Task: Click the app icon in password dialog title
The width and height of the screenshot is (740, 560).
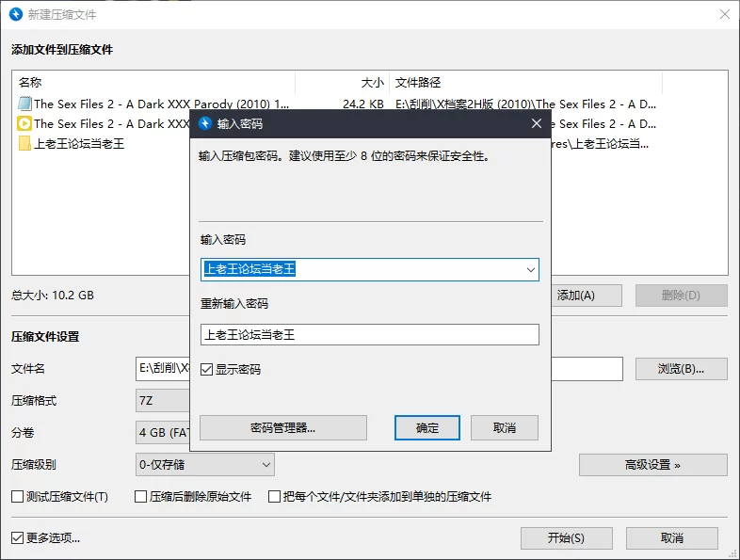Action: click(205, 123)
